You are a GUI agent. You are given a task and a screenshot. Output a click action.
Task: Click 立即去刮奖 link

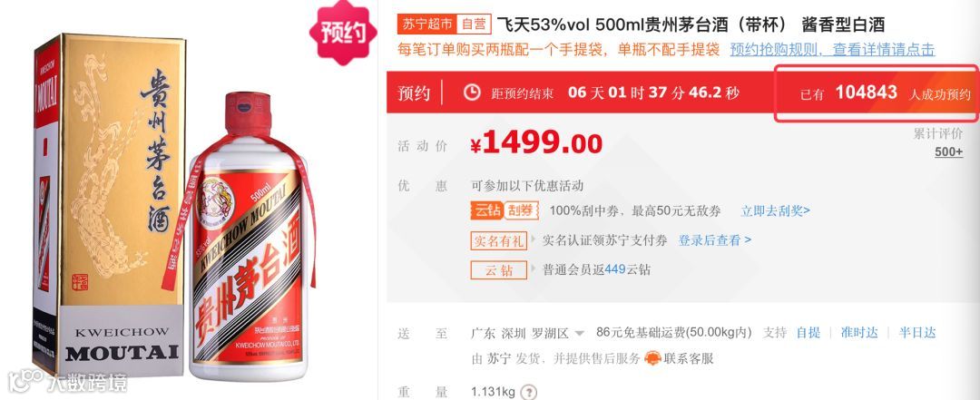click(776, 210)
